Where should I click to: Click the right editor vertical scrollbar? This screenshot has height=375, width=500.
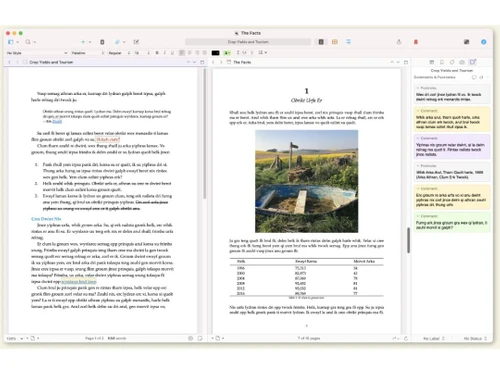408,240
